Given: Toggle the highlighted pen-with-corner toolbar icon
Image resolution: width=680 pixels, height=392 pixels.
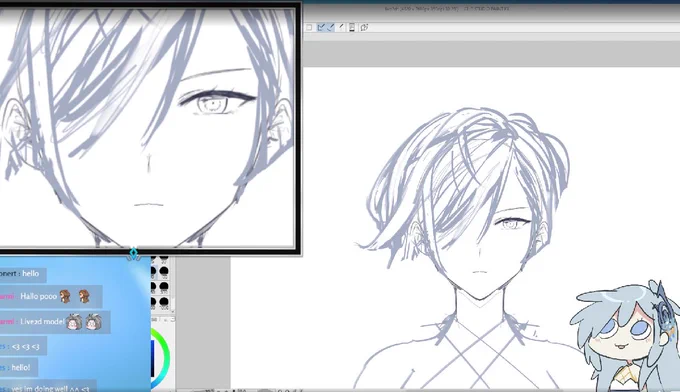Looking at the screenshot, I should point(321,27).
